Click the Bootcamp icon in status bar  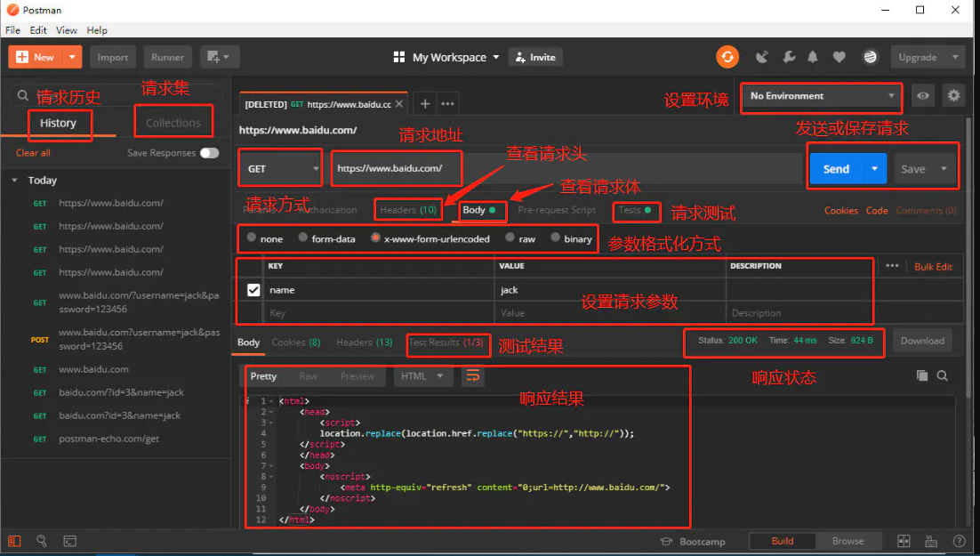(666, 542)
